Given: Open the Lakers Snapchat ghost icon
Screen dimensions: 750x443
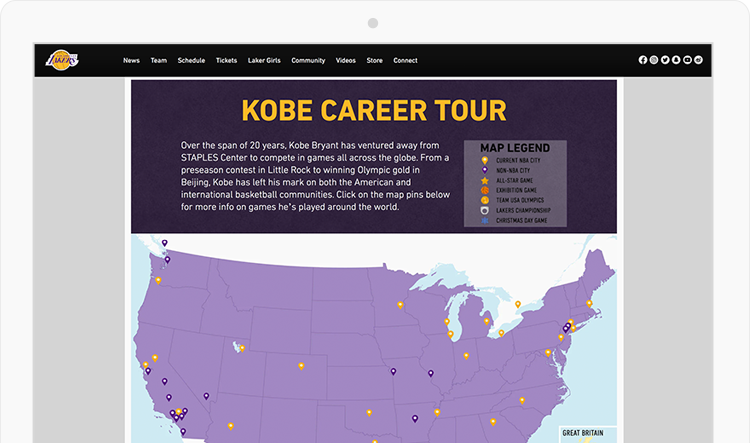Looking at the screenshot, I should [676, 60].
